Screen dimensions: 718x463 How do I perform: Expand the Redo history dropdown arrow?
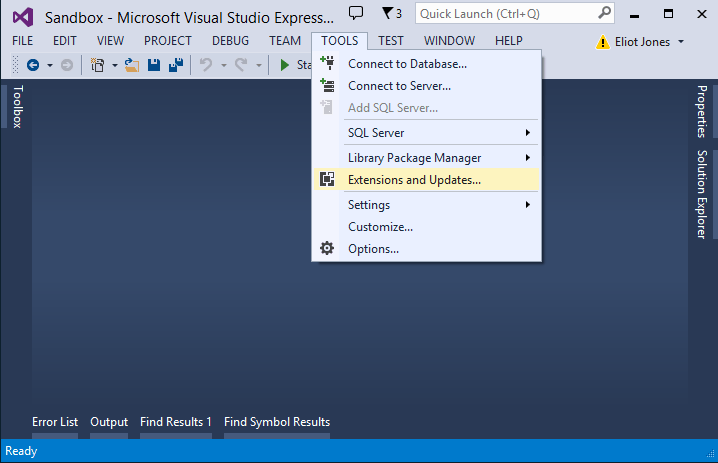pos(259,65)
